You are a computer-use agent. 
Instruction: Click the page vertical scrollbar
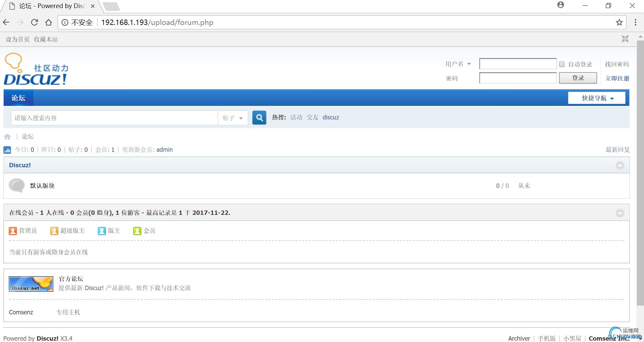pyautogui.click(x=640, y=173)
